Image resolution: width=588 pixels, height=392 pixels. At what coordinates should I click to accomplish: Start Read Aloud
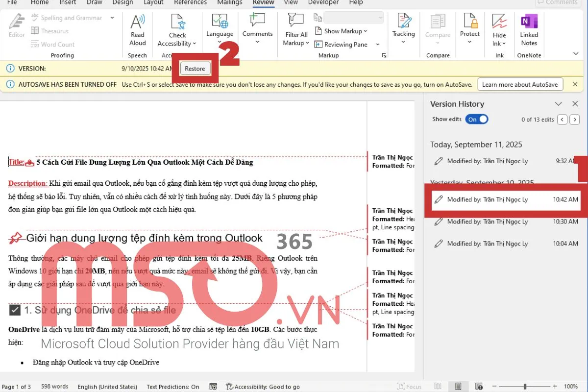click(137, 29)
